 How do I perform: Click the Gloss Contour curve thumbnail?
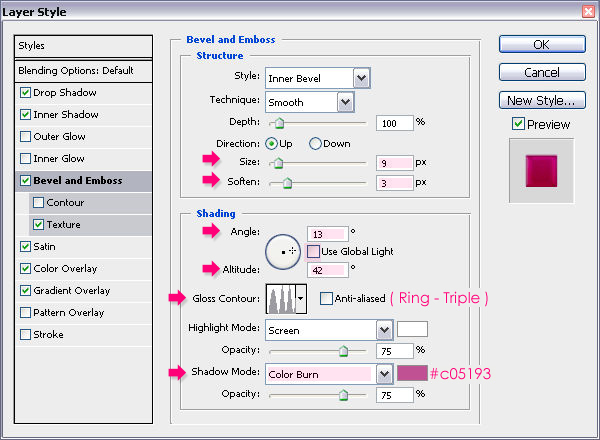point(280,298)
